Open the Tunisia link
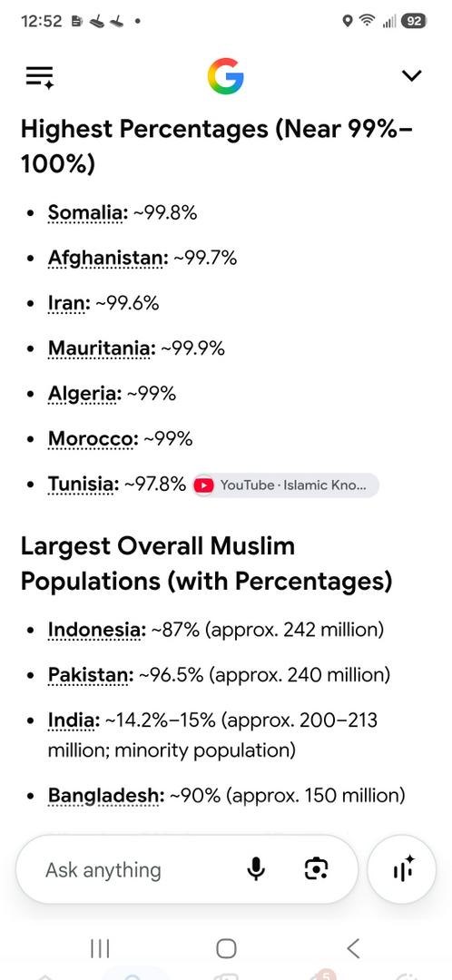 tap(84, 485)
